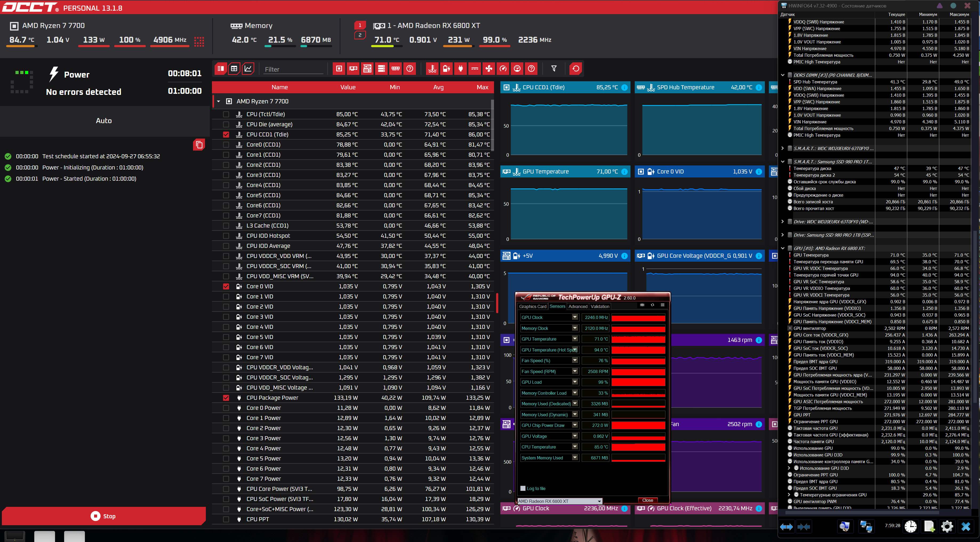Click HWiNFO logging start icon

pos(929,526)
